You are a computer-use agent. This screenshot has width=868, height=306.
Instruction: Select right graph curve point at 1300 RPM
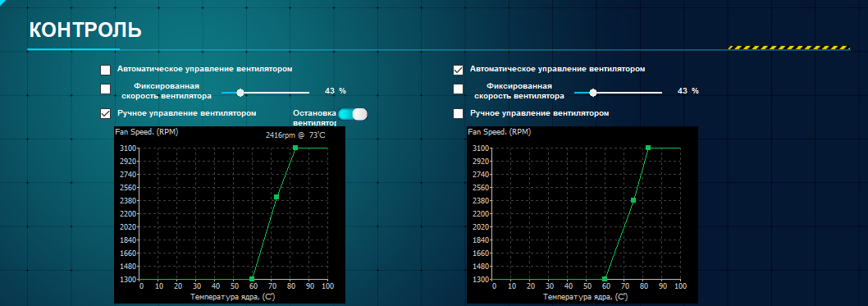(x=605, y=279)
